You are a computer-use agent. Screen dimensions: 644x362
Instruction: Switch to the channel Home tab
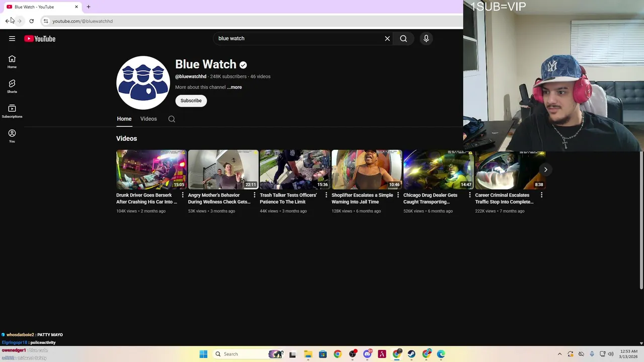tap(124, 119)
